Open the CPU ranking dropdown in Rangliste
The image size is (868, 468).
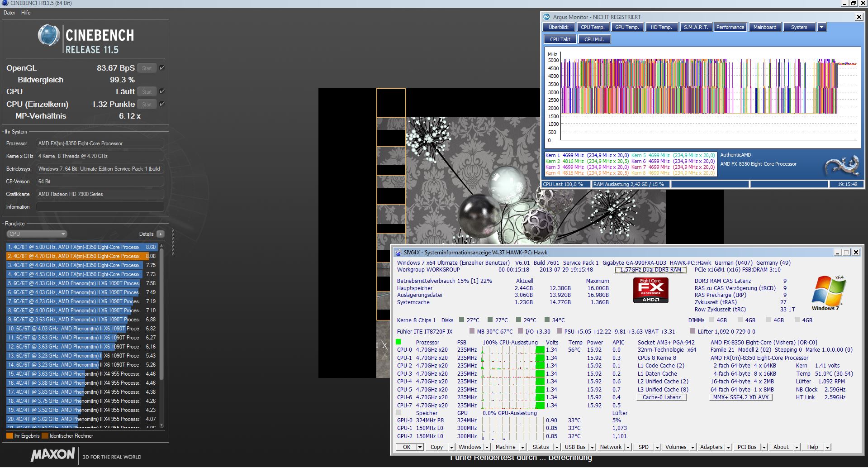coord(37,234)
